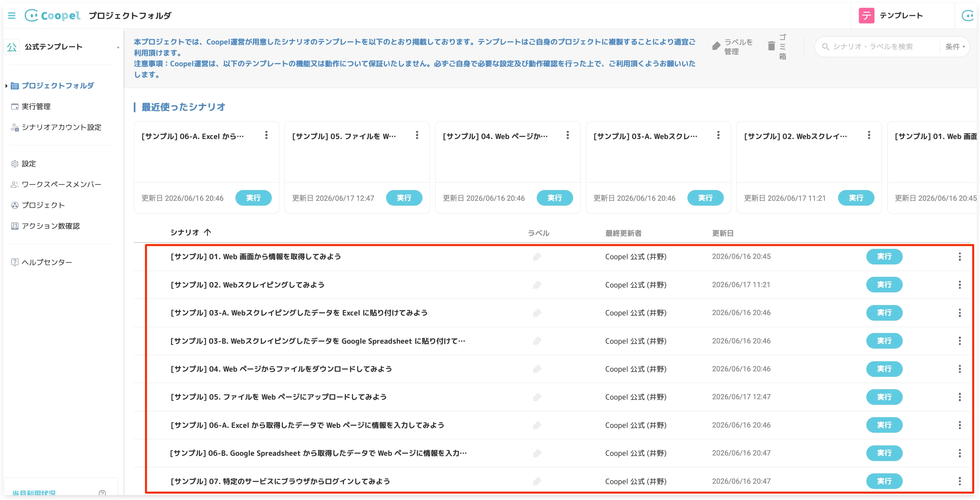Screen dimensions: 980x500
Task: Run the 06-A. Excel recent card
Action: 253,198
